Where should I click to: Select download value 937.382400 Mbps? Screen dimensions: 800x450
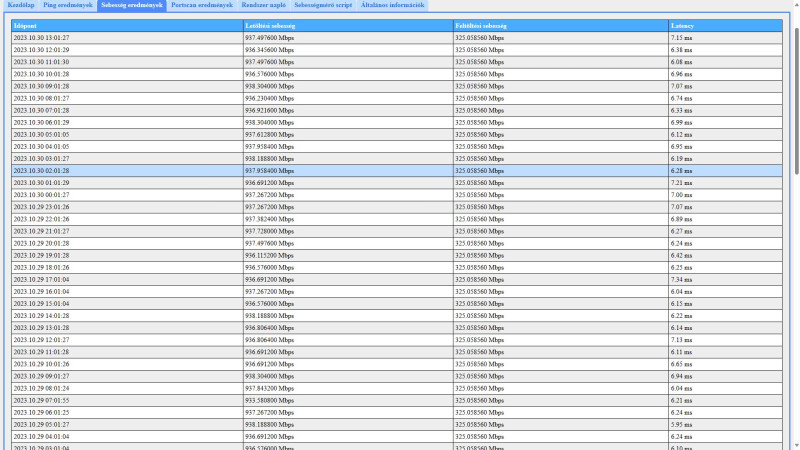point(269,219)
